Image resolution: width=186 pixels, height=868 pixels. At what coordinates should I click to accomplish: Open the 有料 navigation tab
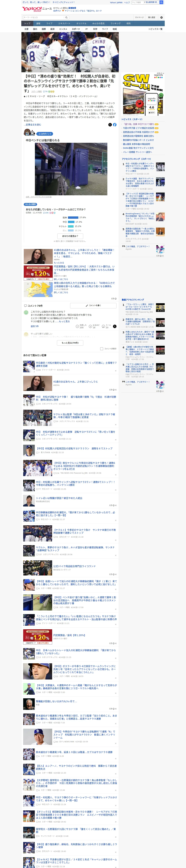click(129, 23)
